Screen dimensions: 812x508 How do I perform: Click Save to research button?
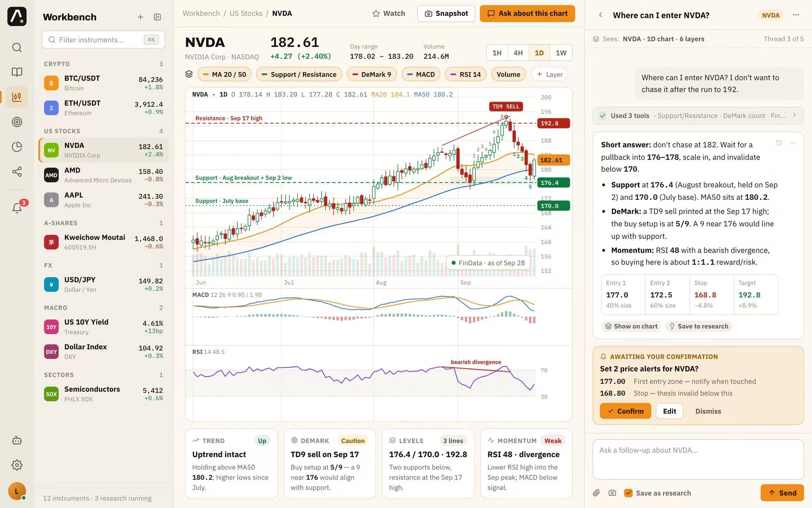coord(699,326)
